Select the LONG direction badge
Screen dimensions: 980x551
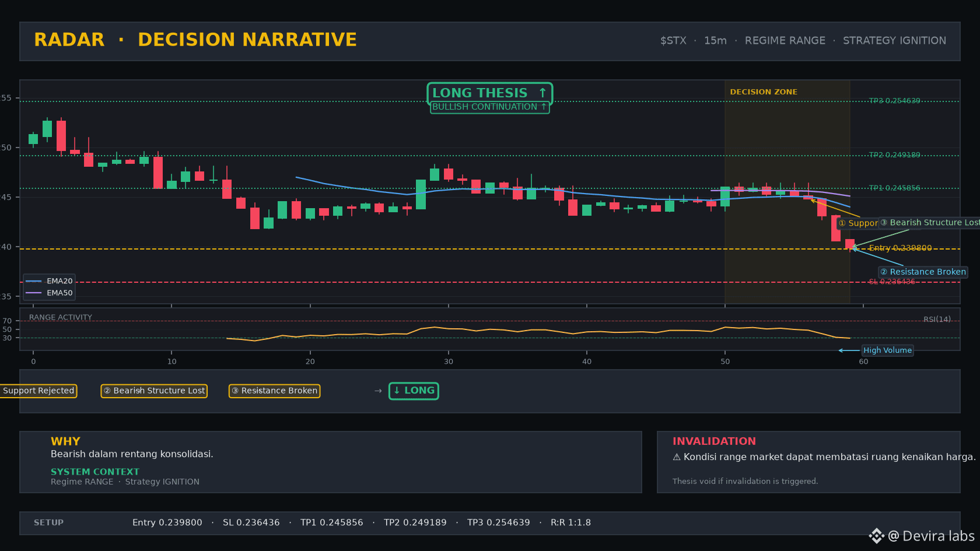414,391
